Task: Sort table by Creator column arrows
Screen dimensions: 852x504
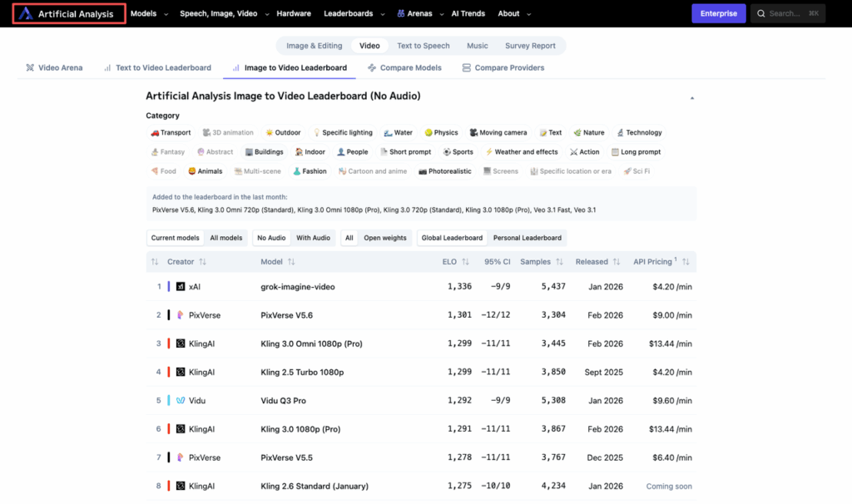Action: point(203,262)
